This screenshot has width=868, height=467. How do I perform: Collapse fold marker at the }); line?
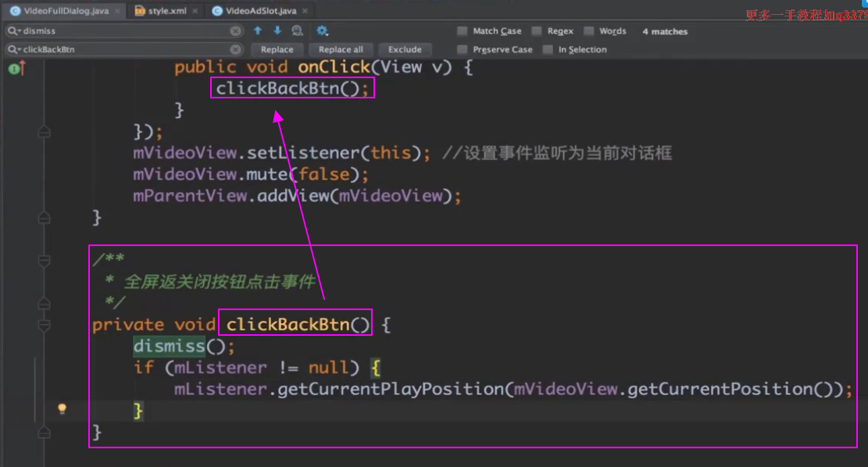pyautogui.click(x=45, y=132)
